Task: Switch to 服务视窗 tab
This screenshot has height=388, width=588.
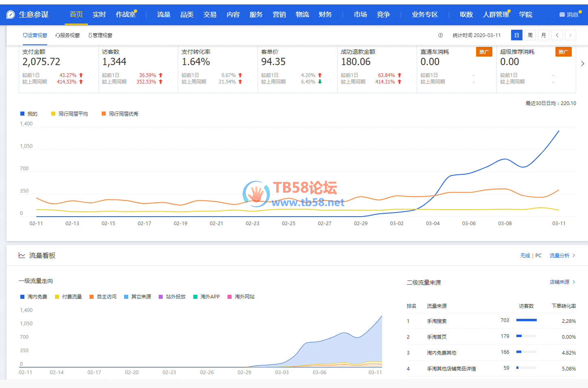Action: click(68, 35)
